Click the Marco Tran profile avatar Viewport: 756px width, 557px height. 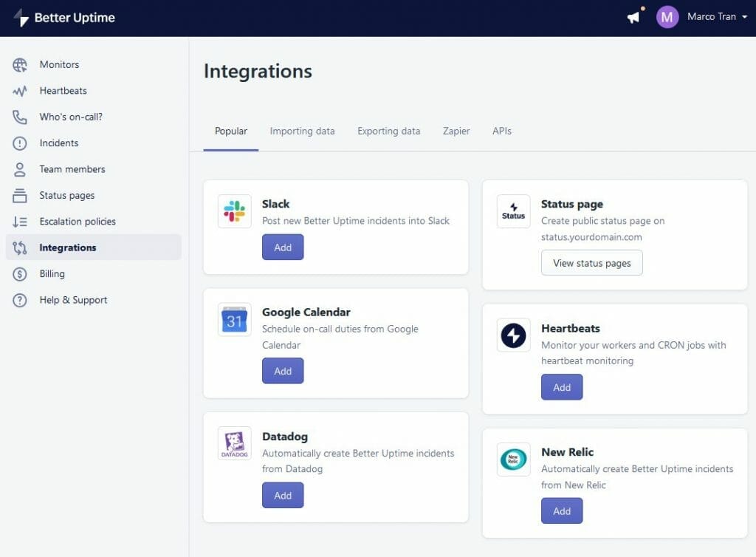coord(667,17)
